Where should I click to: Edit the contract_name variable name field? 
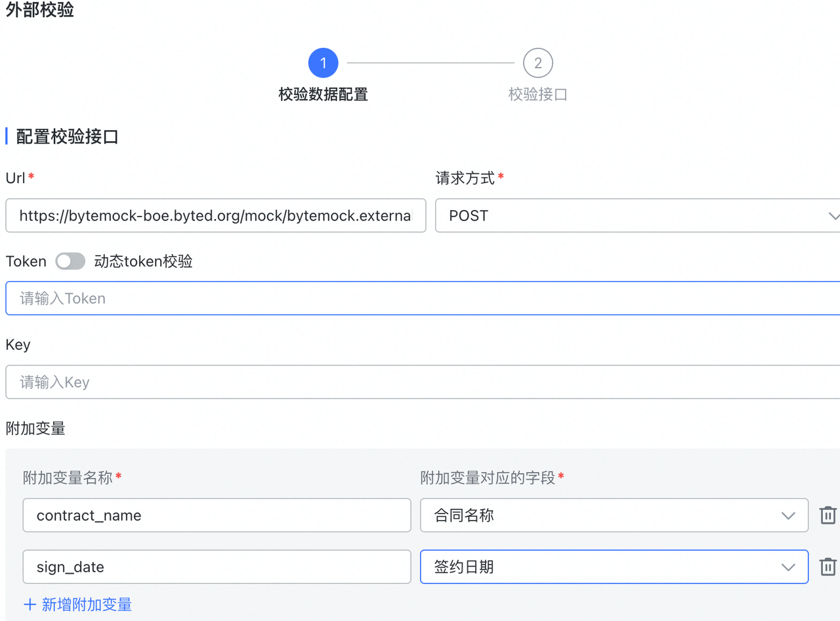pos(217,515)
